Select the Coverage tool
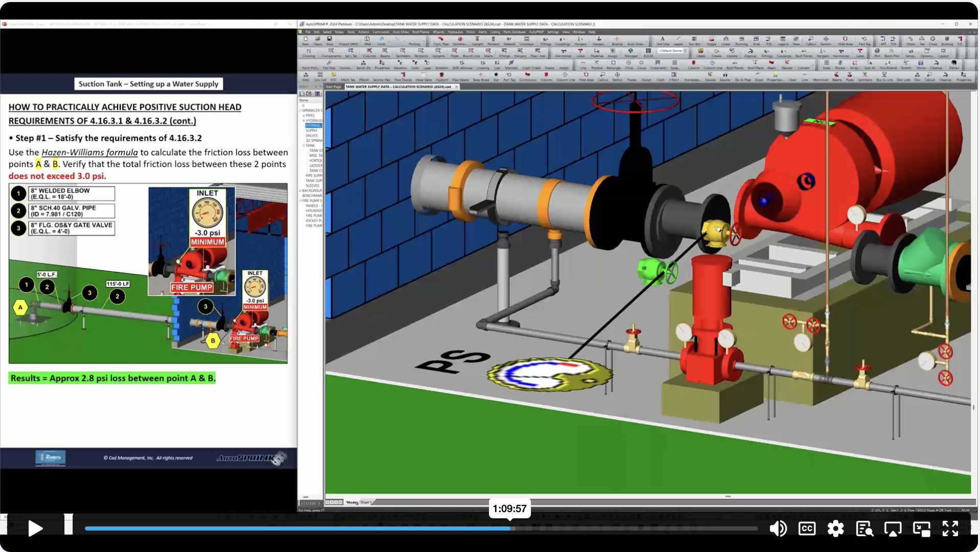This screenshot has height=552, width=980. (526, 40)
